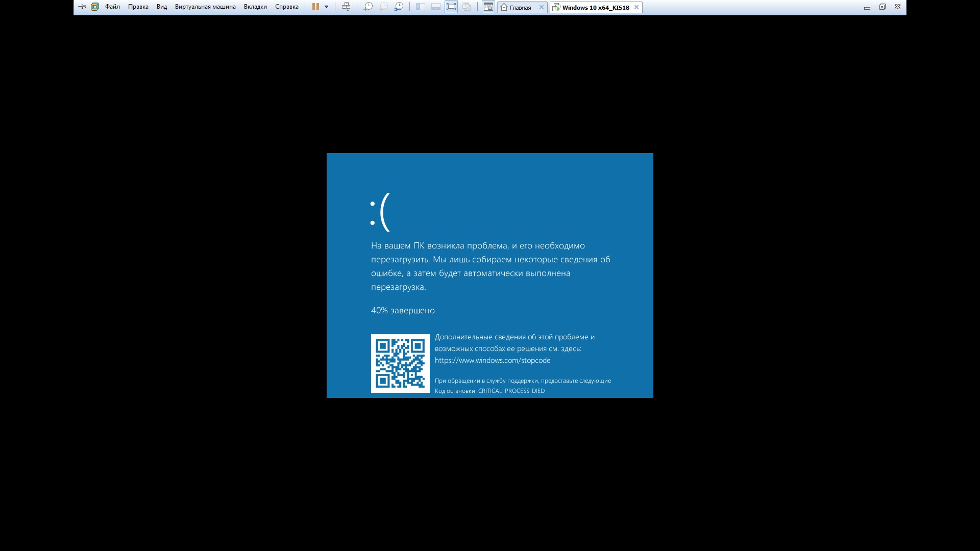Click the VMware Workstation logo icon

95,7
